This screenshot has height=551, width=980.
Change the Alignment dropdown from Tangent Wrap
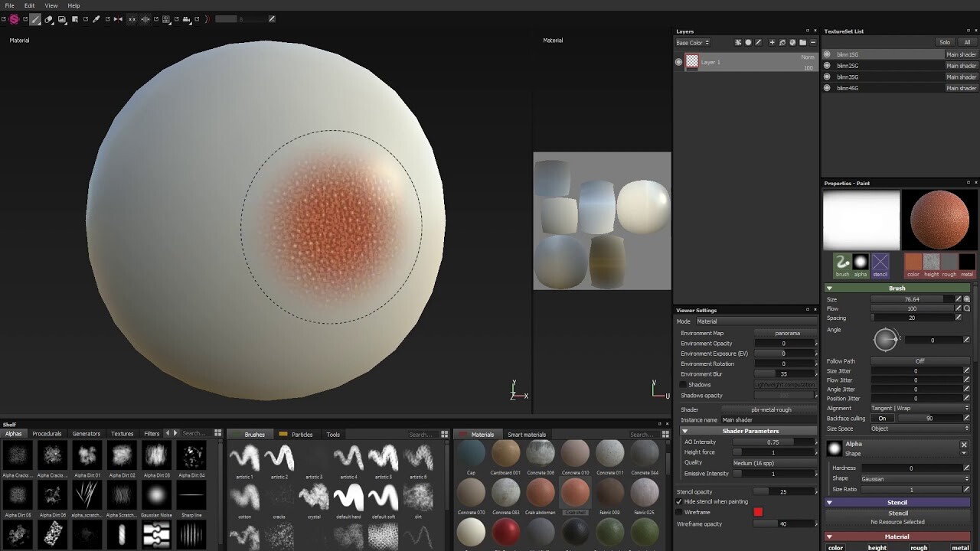[x=919, y=408]
